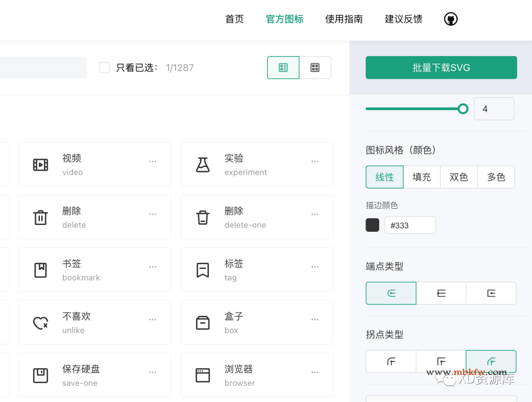Click the box (盒子) icon

point(202,323)
